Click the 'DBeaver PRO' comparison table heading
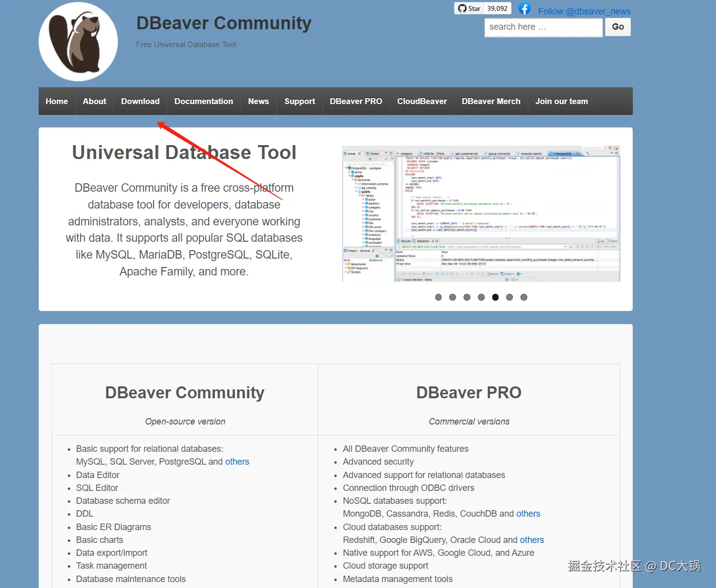The width and height of the screenshot is (716, 588). click(x=469, y=393)
